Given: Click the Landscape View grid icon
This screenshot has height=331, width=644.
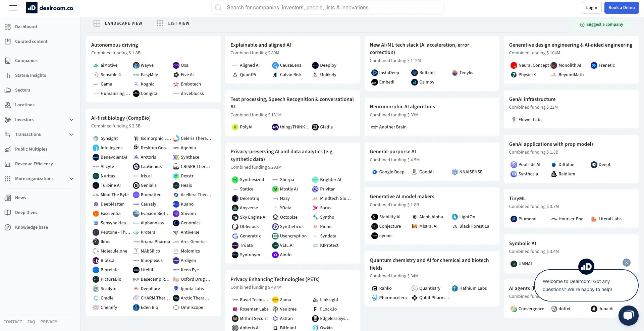Looking at the screenshot, I should pyautogui.click(x=97, y=23).
